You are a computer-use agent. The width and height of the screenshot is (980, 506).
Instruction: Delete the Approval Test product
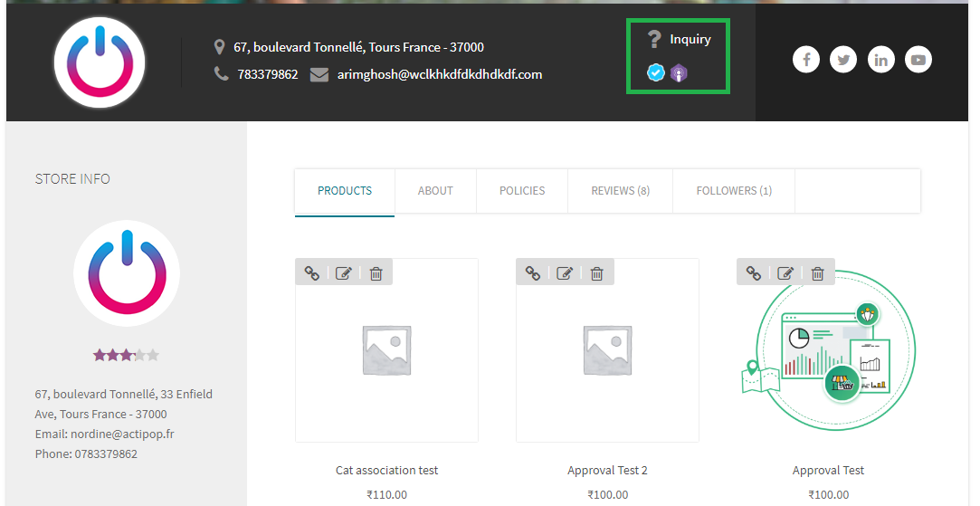pos(817,273)
